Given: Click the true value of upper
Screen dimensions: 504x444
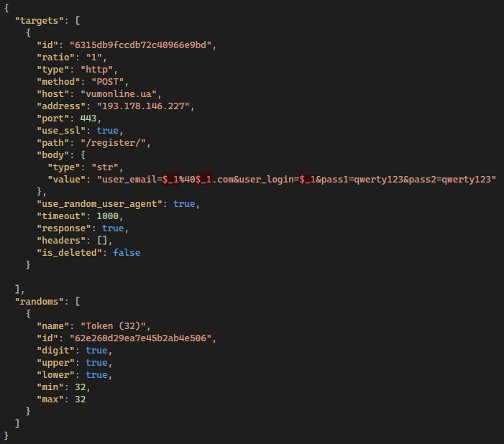Looking at the screenshot, I should [97, 362].
